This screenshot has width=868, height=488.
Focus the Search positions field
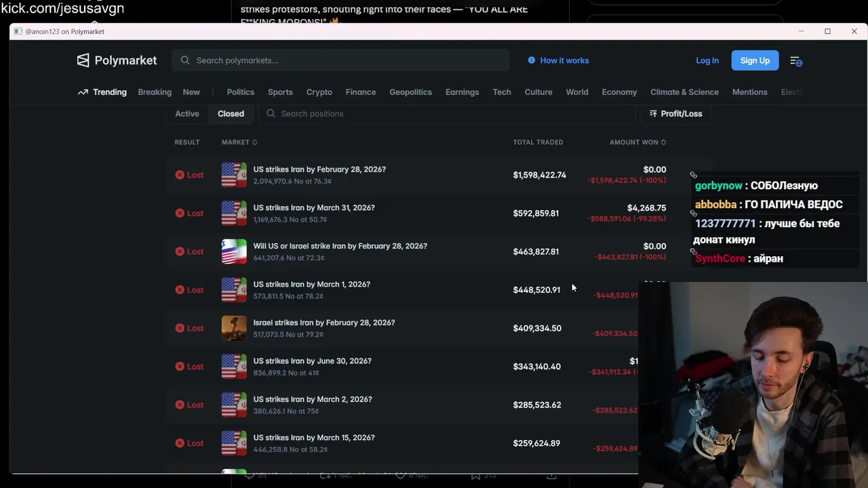coord(448,114)
